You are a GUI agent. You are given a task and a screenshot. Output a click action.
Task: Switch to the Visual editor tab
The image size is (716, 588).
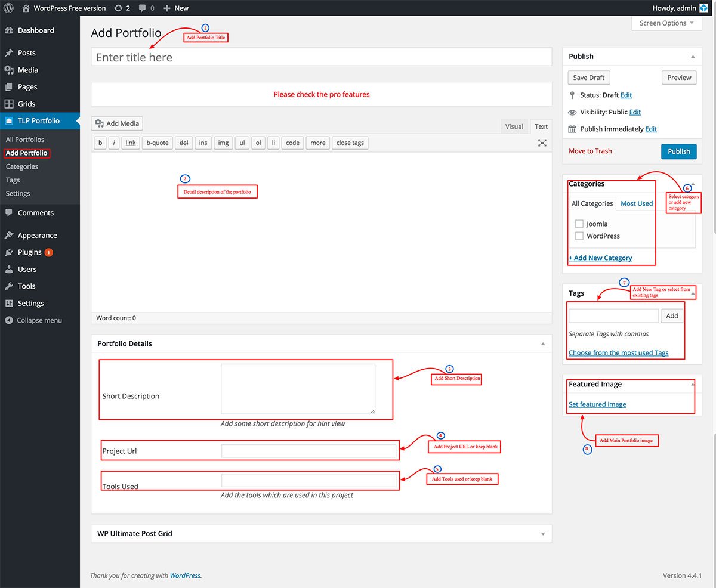tap(514, 126)
